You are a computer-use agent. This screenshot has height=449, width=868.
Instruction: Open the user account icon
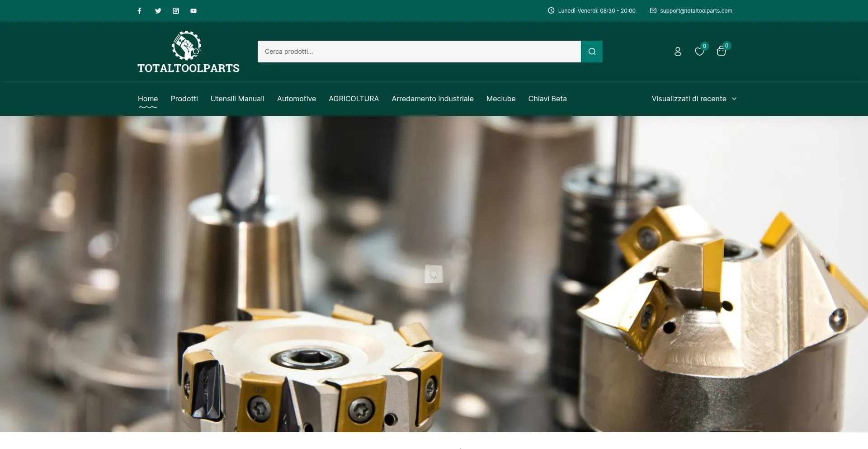[x=677, y=52]
